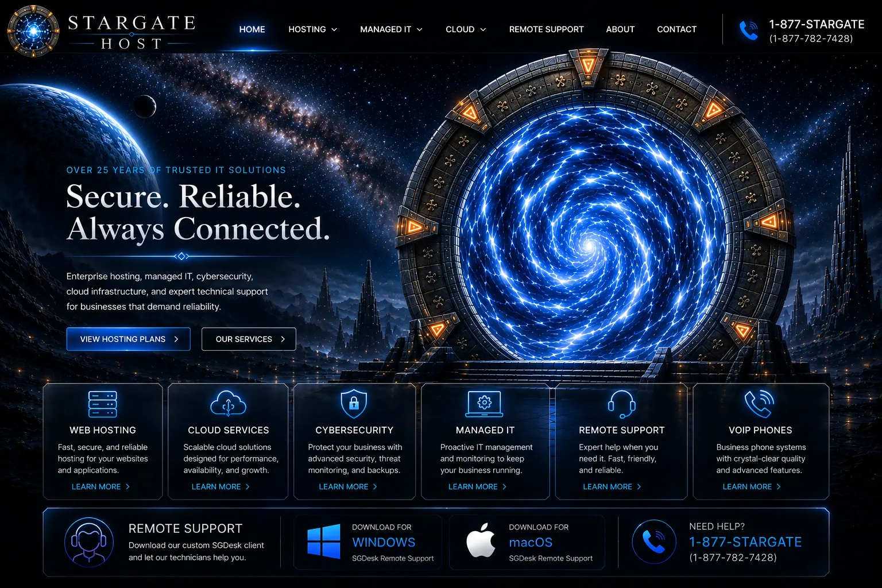Viewport: 882px width, 588px height.
Task: Click the technician avatar icon in bottom banner
Action: (88, 542)
